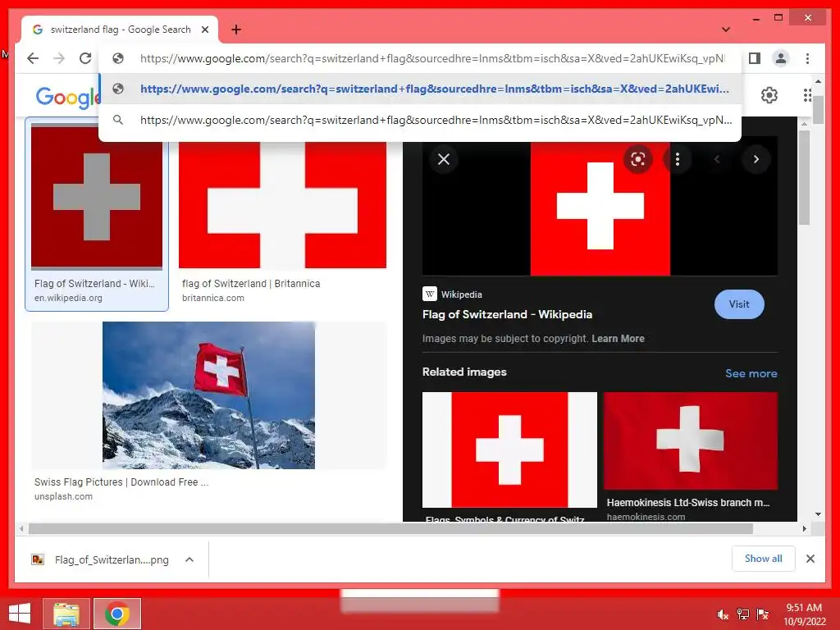Screen dimensions: 840x630
Task: Open image preview three-dot options
Action: [x=677, y=159]
